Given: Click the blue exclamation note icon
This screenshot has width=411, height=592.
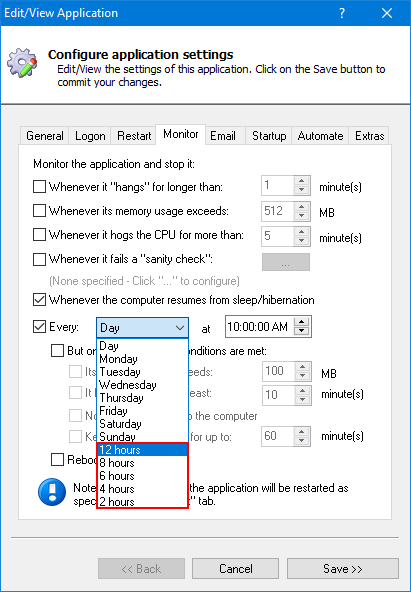Looking at the screenshot, I should (52, 492).
